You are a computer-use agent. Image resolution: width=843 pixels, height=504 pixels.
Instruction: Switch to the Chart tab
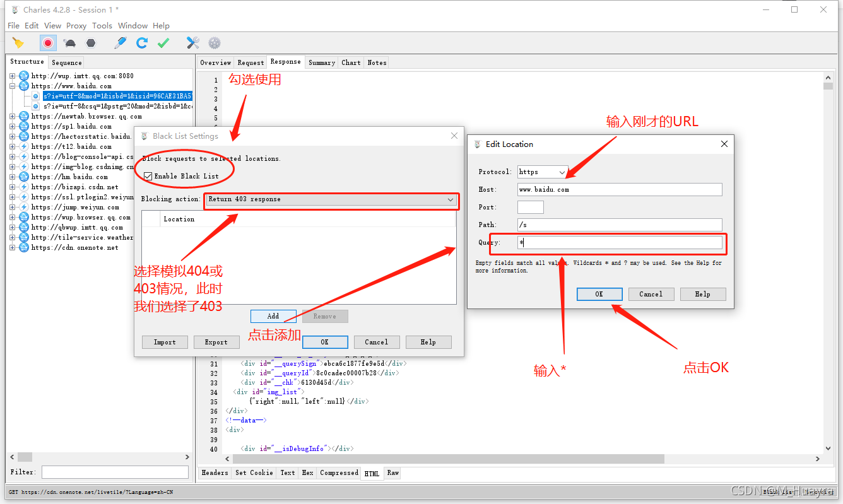coord(351,62)
